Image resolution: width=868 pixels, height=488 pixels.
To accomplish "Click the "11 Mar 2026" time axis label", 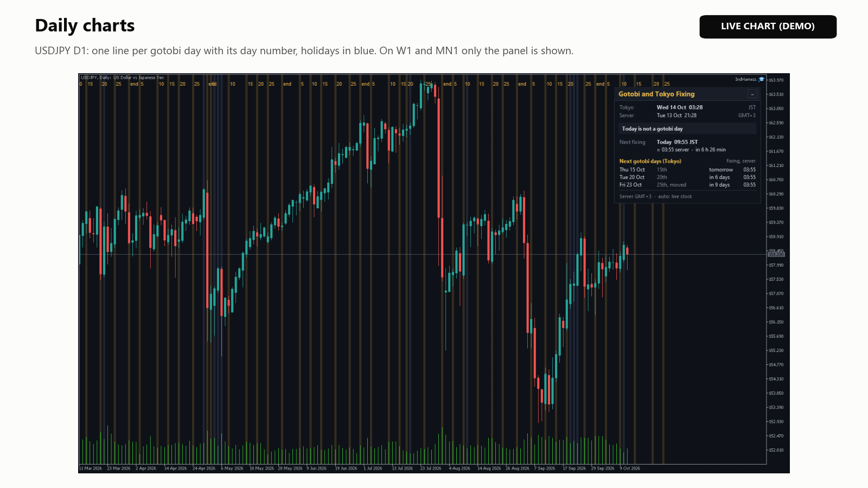I will coord(91,468).
